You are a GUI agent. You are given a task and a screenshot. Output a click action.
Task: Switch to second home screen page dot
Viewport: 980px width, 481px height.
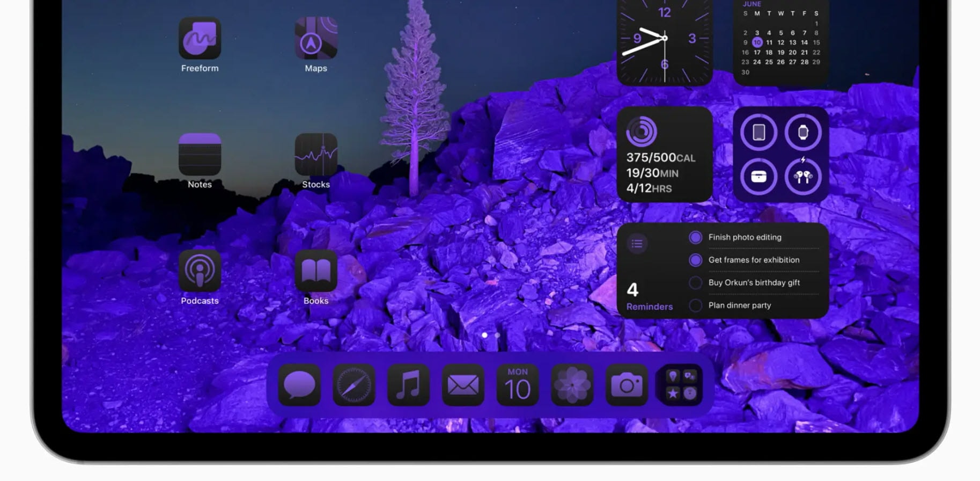497,335
